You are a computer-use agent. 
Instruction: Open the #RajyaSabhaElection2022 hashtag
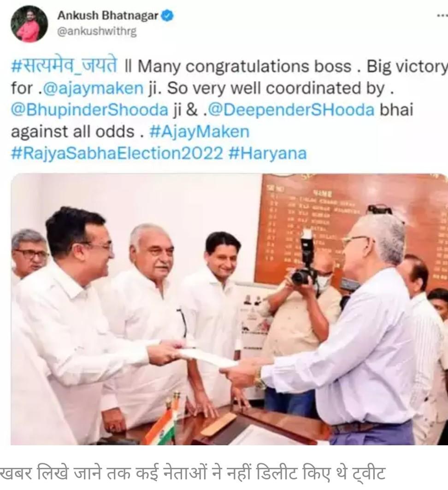[117, 153]
